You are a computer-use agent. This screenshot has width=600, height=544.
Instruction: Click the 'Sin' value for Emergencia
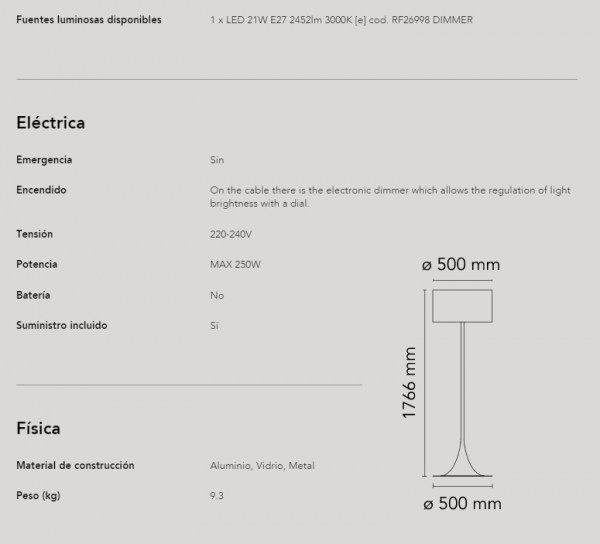tap(217, 160)
